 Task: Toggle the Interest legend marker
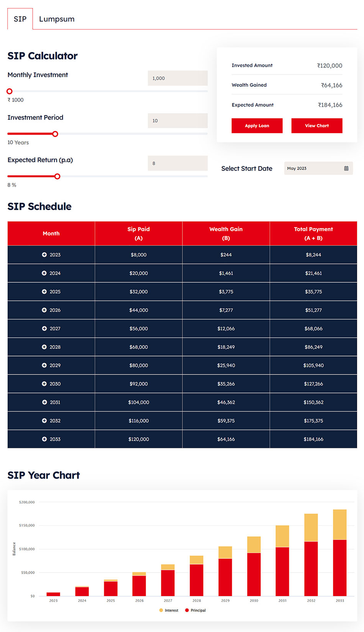click(x=161, y=610)
